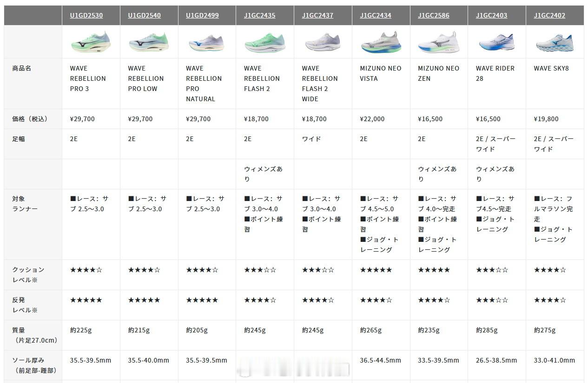The image size is (588, 383).
Task: Click the 約235g weight cell
Action: [439, 335]
